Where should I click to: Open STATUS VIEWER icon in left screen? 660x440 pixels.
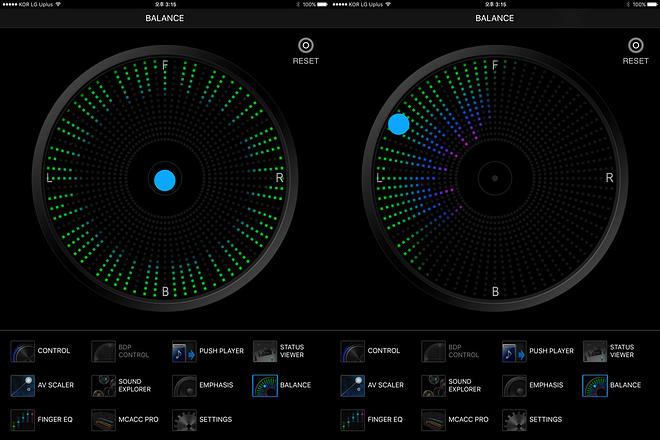tap(265, 351)
